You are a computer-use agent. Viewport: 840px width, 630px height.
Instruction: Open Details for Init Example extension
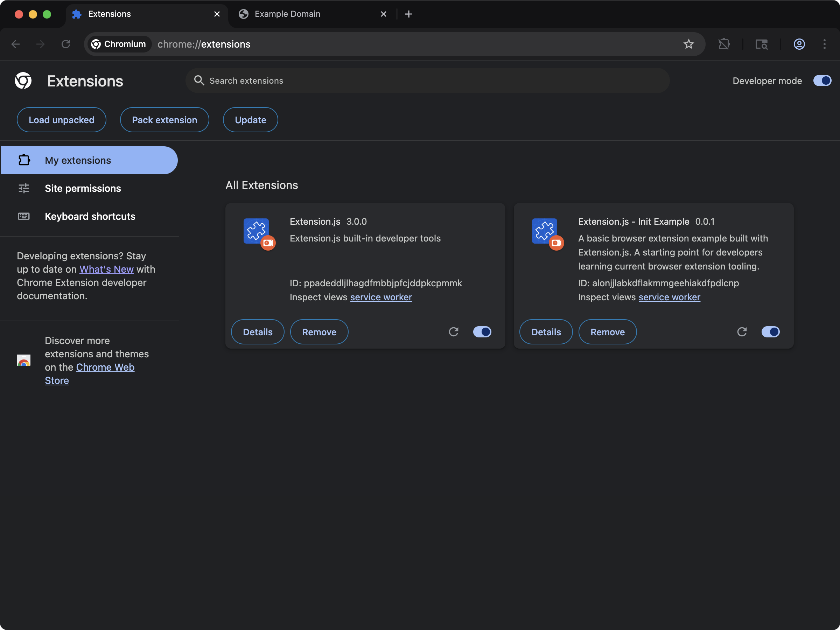546,332
